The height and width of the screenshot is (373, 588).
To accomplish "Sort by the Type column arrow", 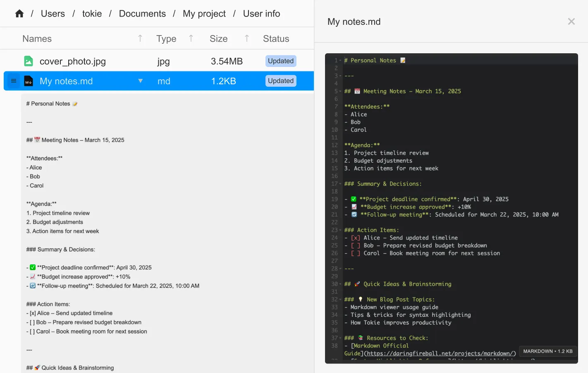I will click(x=191, y=38).
